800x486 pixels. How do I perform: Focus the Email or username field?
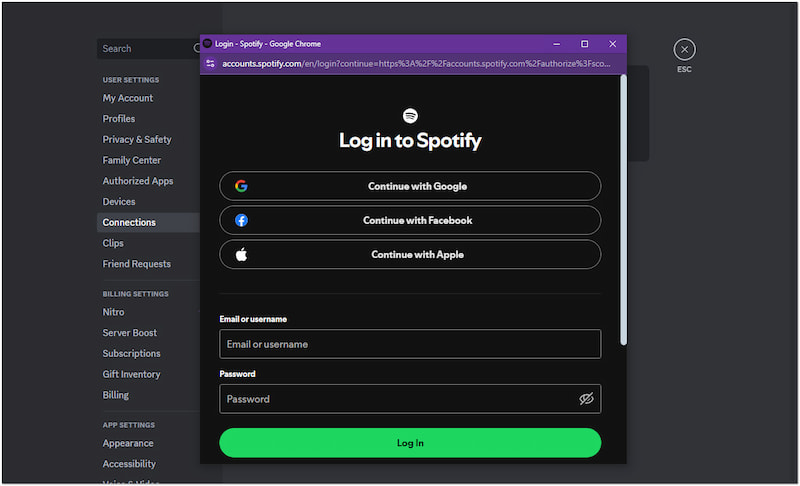pos(410,344)
